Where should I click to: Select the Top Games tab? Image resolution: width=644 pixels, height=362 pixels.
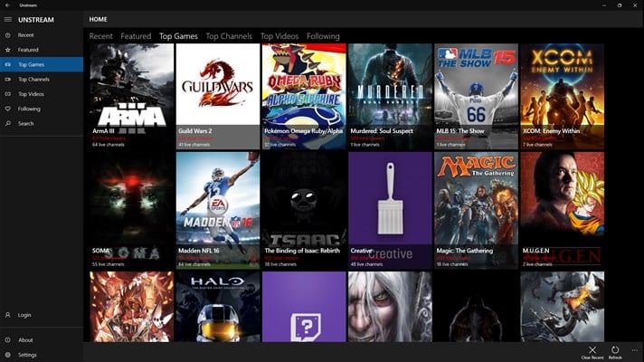178,36
